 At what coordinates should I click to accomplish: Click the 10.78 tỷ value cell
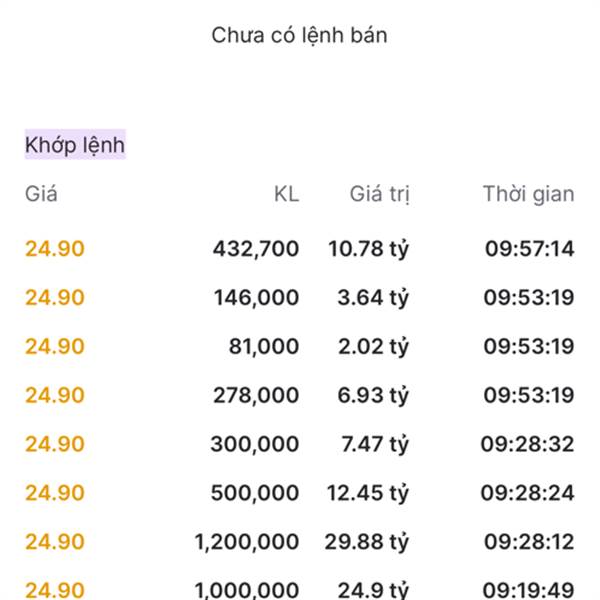coord(368,249)
